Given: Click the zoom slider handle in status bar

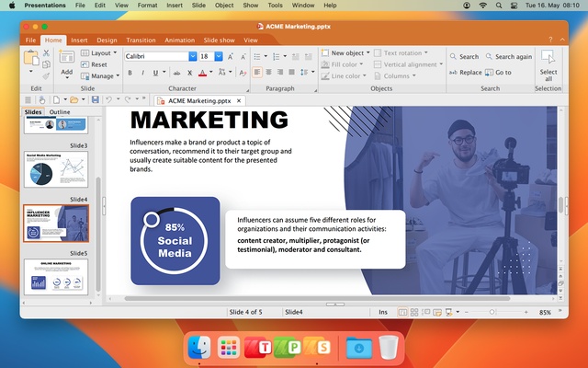Looking at the screenshot, I should [492, 312].
